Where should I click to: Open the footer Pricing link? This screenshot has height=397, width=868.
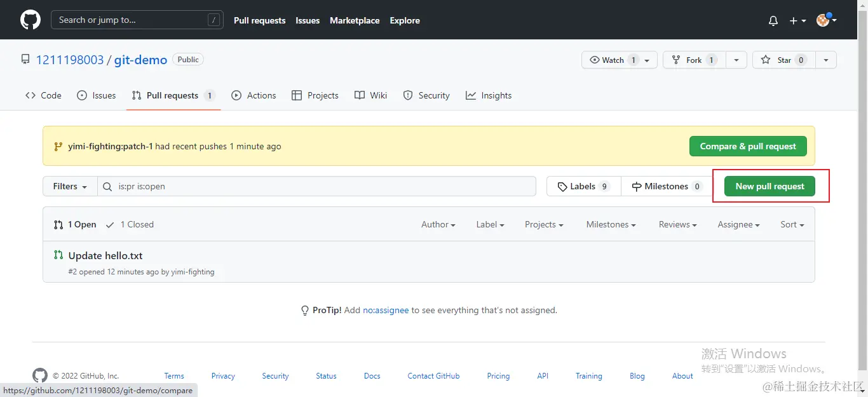[x=498, y=375]
